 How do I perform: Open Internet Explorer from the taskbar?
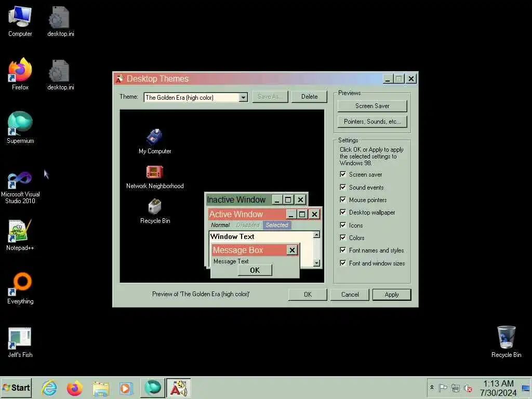[49, 388]
